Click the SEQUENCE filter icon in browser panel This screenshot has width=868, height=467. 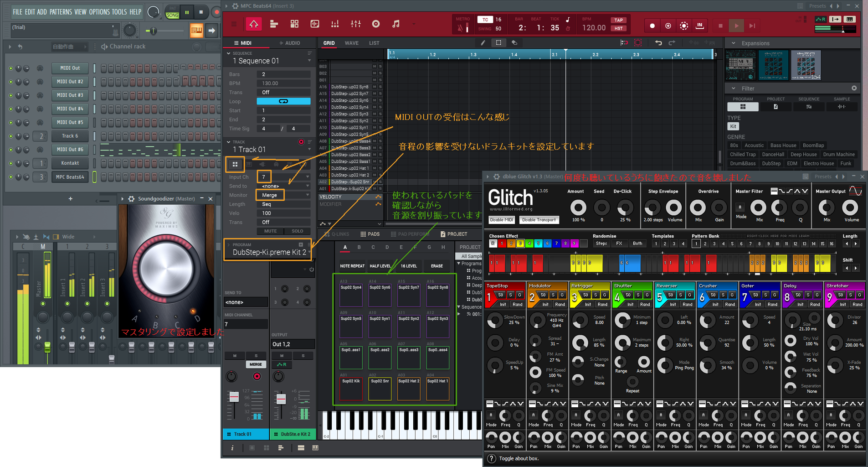point(809,106)
